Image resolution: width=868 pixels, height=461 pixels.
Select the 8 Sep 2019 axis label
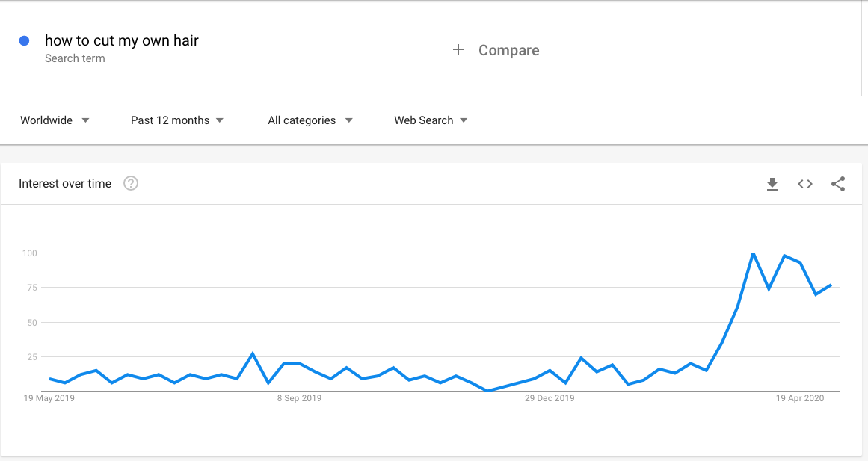300,398
